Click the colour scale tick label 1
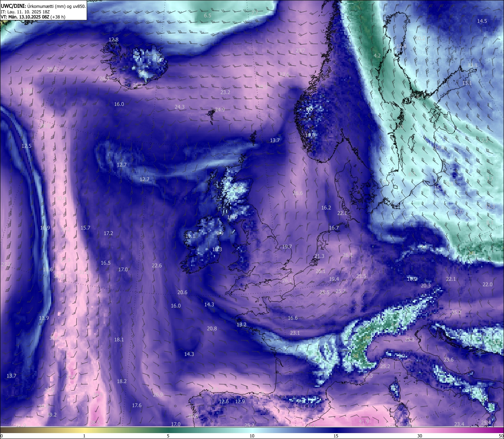Screen dimensions: 504x439 (x=84, y=436)
